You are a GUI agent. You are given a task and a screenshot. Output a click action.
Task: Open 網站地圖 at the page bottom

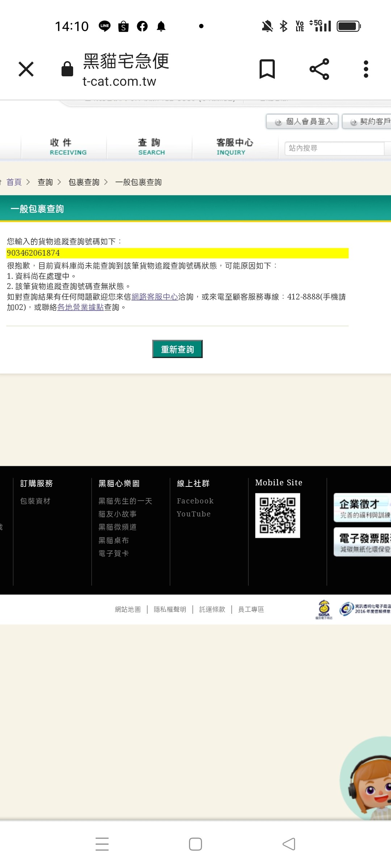tap(128, 609)
